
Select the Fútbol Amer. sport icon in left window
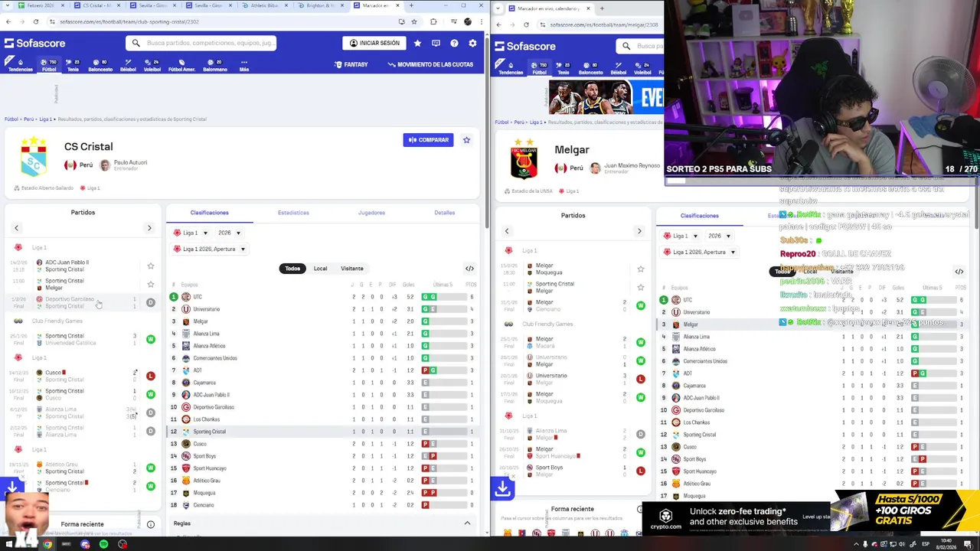tap(181, 65)
